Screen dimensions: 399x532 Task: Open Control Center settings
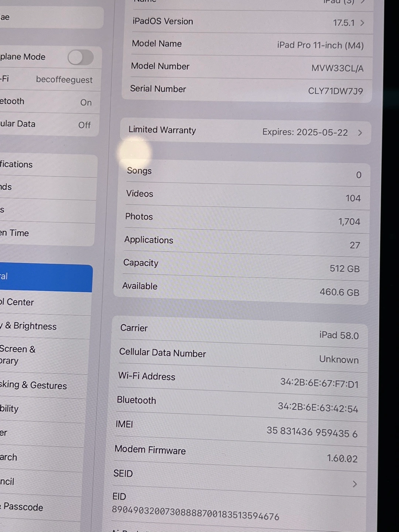[x=45, y=303]
